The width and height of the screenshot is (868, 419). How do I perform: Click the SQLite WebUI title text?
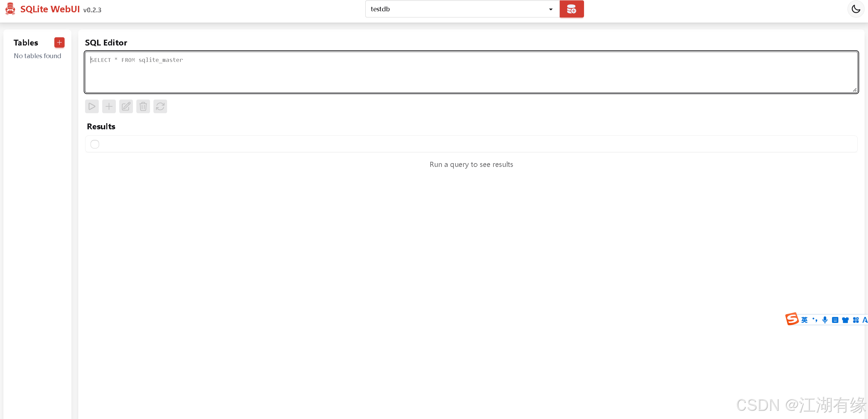pyautogui.click(x=50, y=9)
